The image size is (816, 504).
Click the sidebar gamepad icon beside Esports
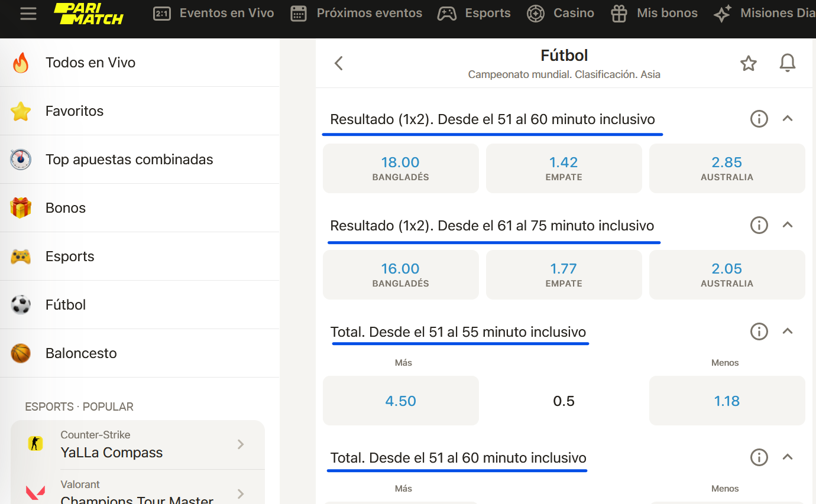pos(21,256)
